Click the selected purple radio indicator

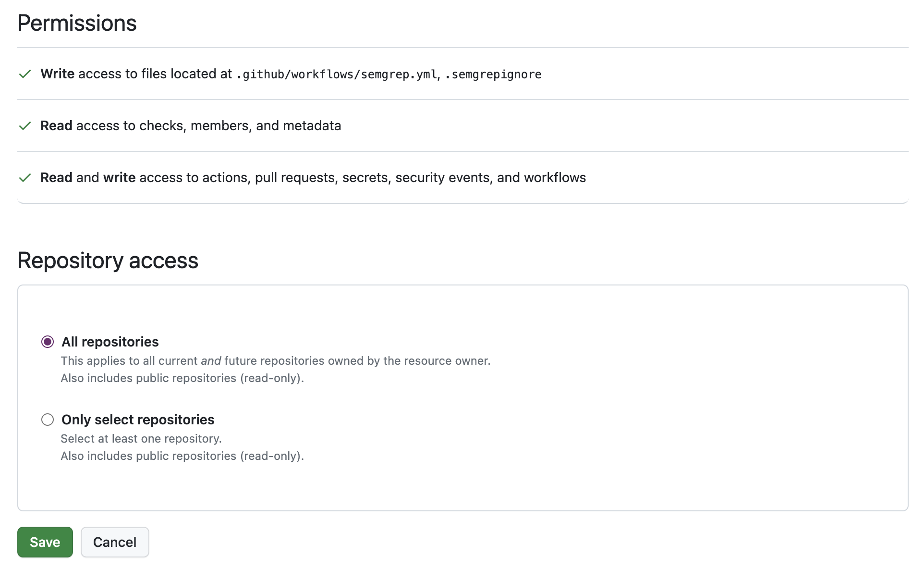click(48, 342)
